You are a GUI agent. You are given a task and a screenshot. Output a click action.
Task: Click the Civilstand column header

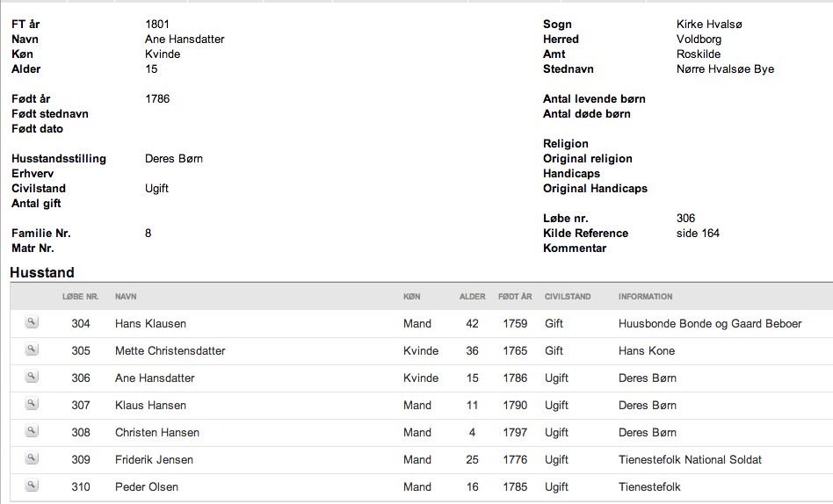coord(568,297)
